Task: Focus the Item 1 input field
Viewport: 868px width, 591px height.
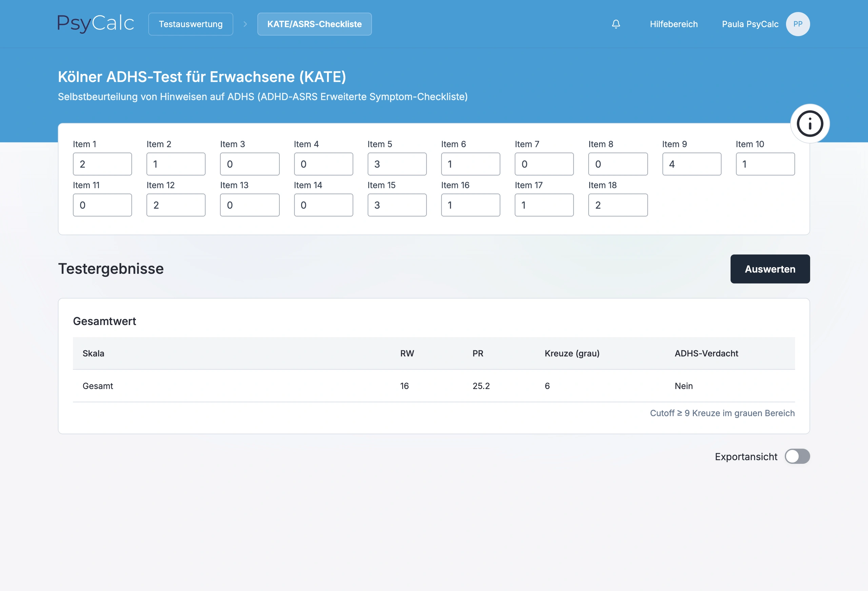Action: point(102,164)
